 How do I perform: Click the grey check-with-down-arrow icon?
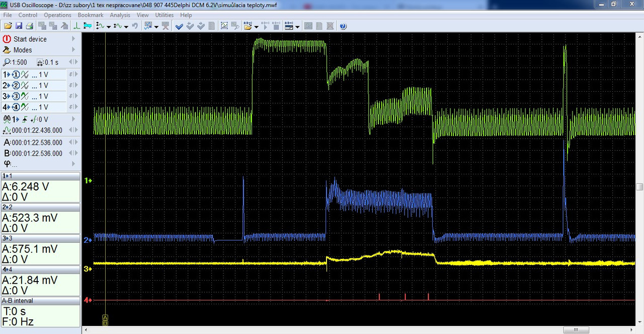pyautogui.click(x=201, y=26)
